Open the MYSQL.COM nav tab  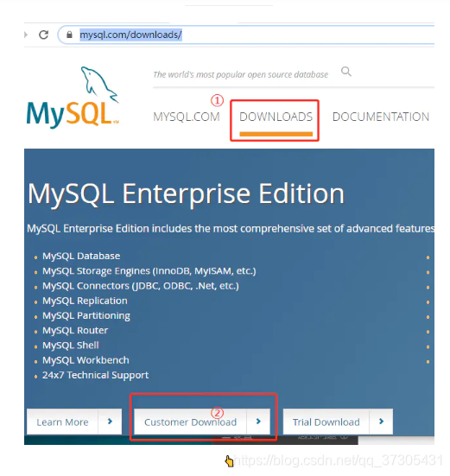[x=187, y=117]
